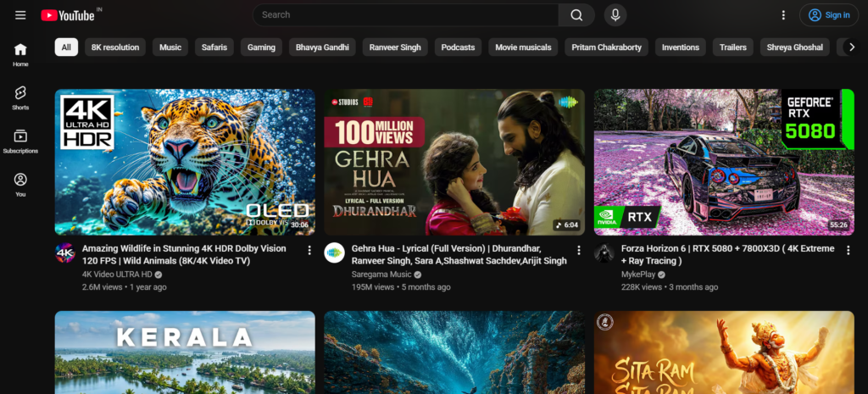Select the Music filter chip
The width and height of the screenshot is (868, 394).
[170, 47]
